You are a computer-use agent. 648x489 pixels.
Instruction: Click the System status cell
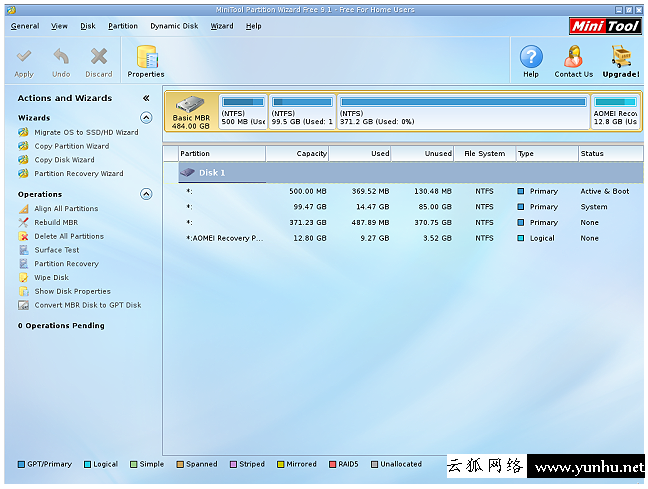click(594, 207)
